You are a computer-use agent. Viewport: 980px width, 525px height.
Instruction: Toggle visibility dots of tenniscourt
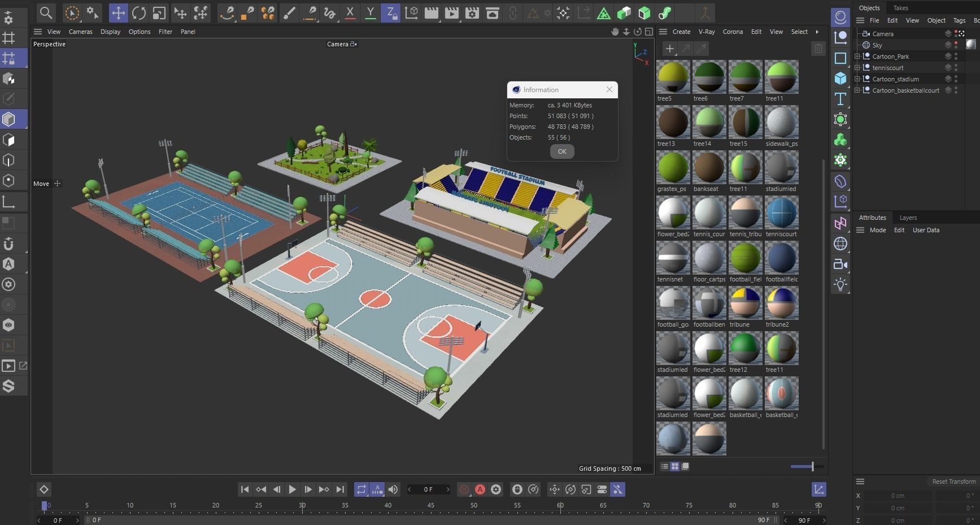956,68
